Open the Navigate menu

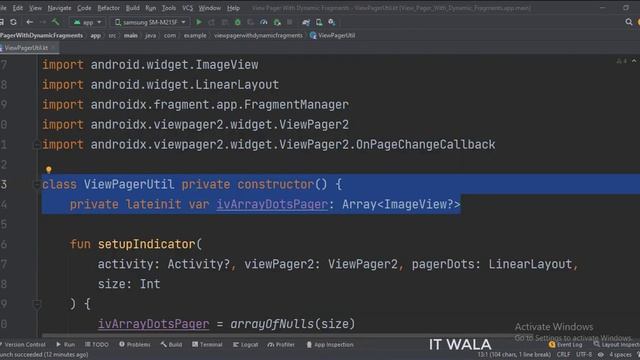[59, 8]
